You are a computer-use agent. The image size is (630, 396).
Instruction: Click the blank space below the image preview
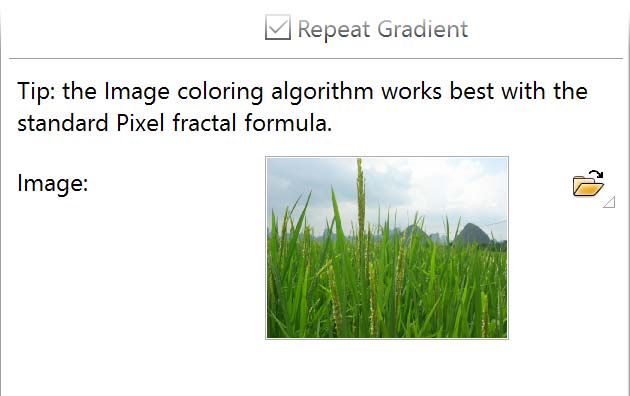tap(387, 367)
